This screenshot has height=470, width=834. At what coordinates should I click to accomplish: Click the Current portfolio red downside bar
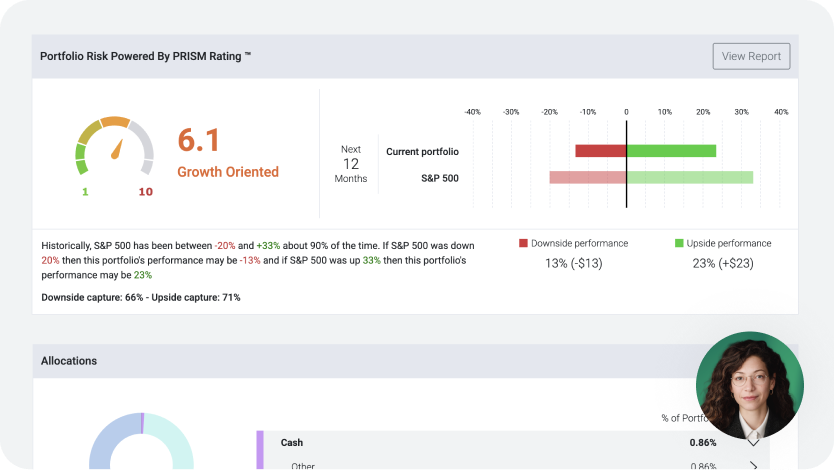600,151
